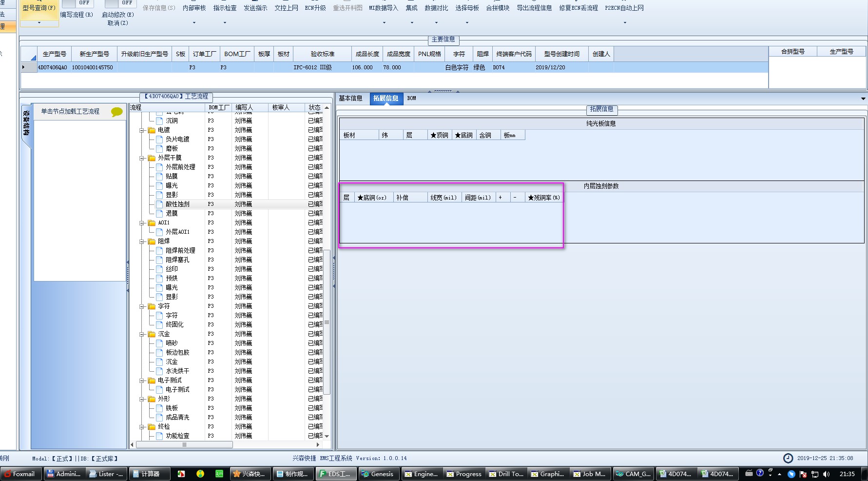
Task: Open the Drill To... taskbar window
Action: [507, 474]
